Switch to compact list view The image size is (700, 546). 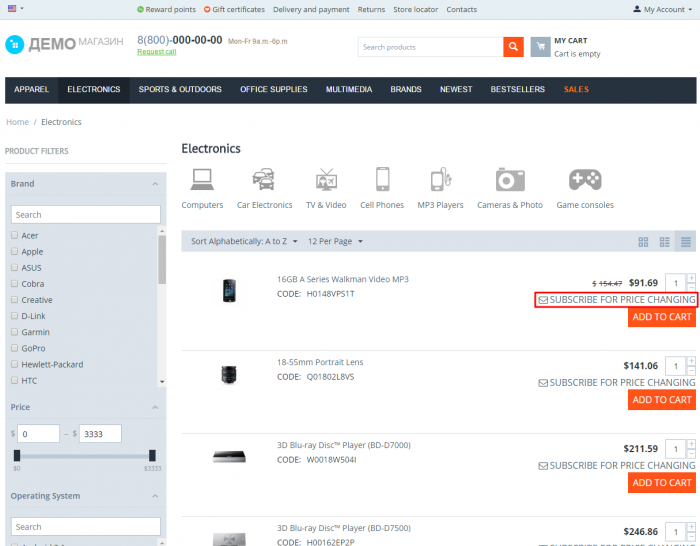(686, 242)
